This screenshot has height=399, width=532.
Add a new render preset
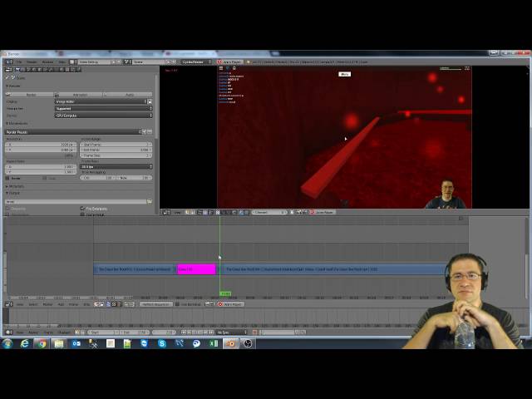pos(144,131)
